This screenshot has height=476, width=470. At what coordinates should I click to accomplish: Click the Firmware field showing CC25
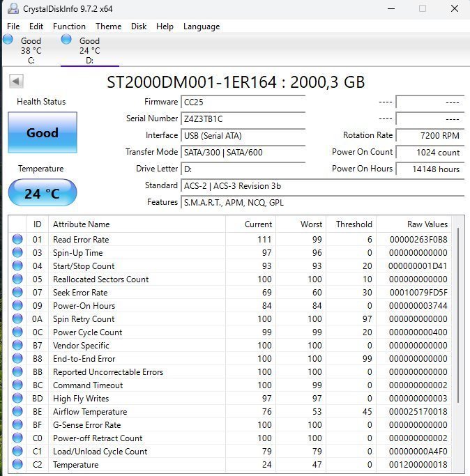click(x=243, y=102)
